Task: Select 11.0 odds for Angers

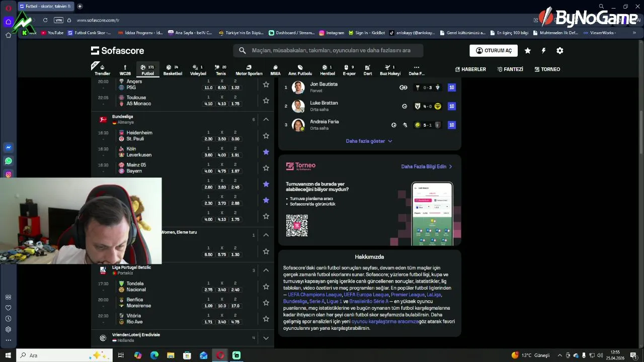Action: pos(208,87)
